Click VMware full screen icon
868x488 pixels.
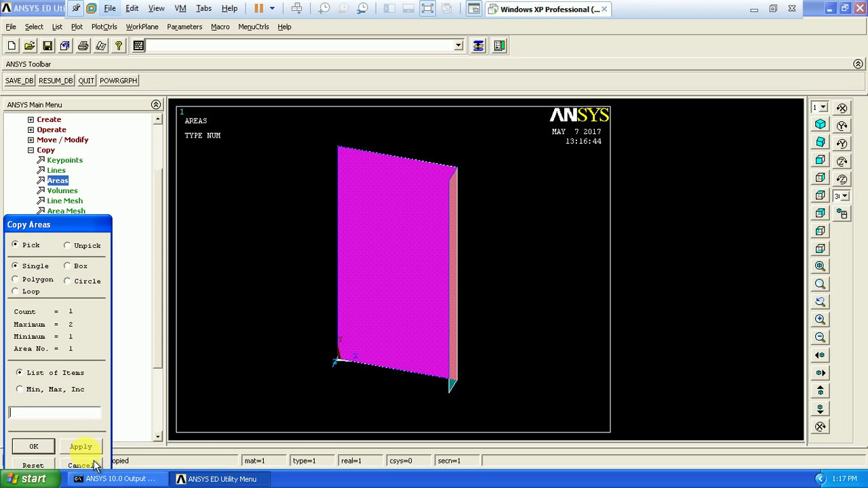pos(428,8)
